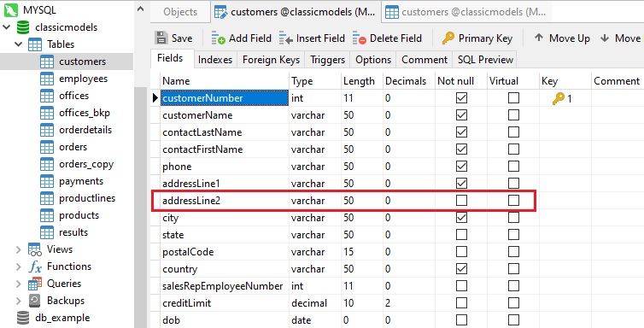644x328 pixels.
Task: Toggle Not null for dob field
Action: click(x=461, y=319)
